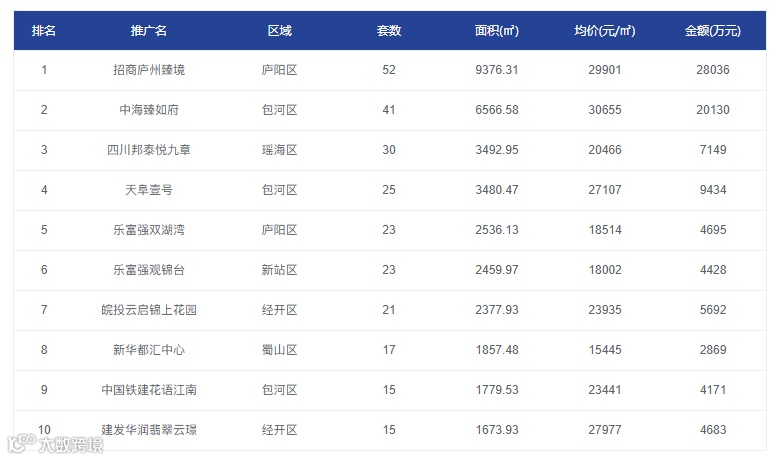Click 蜀山区 in the district column
The width and height of the screenshot is (781, 460).
click(279, 350)
